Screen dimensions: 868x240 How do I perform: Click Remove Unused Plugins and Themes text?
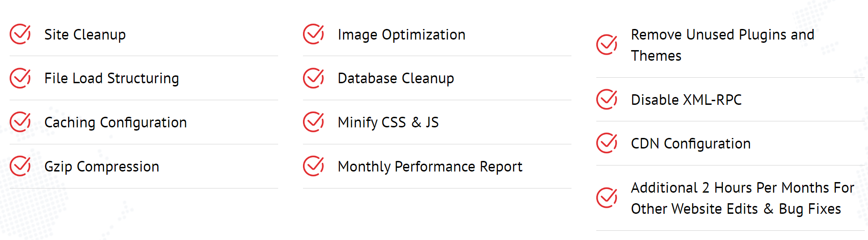point(723,45)
